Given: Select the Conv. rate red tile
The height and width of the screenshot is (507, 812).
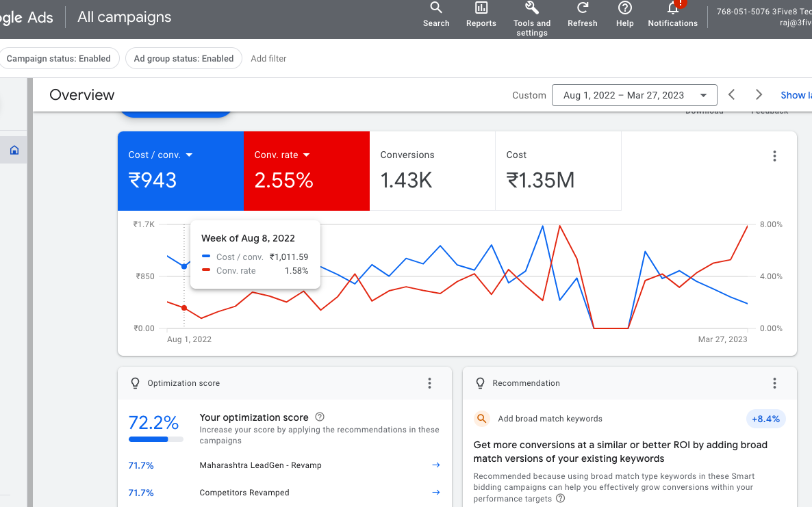Looking at the screenshot, I should click(307, 171).
